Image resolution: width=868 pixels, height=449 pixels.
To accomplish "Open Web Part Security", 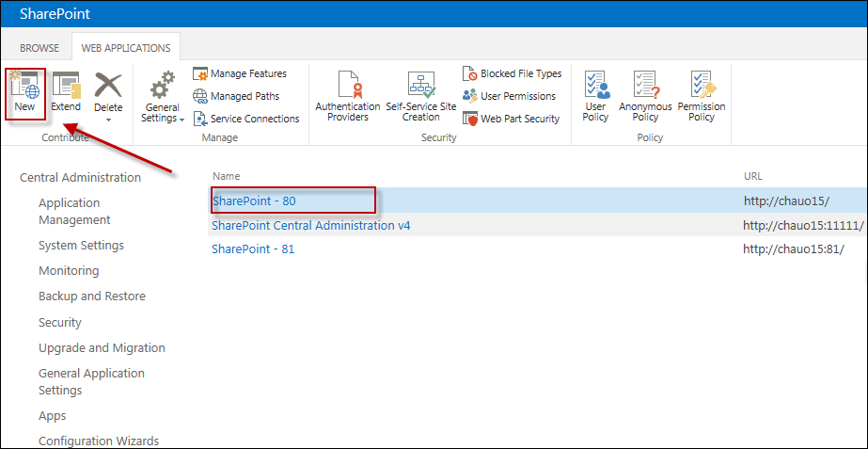I will point(511,119).
